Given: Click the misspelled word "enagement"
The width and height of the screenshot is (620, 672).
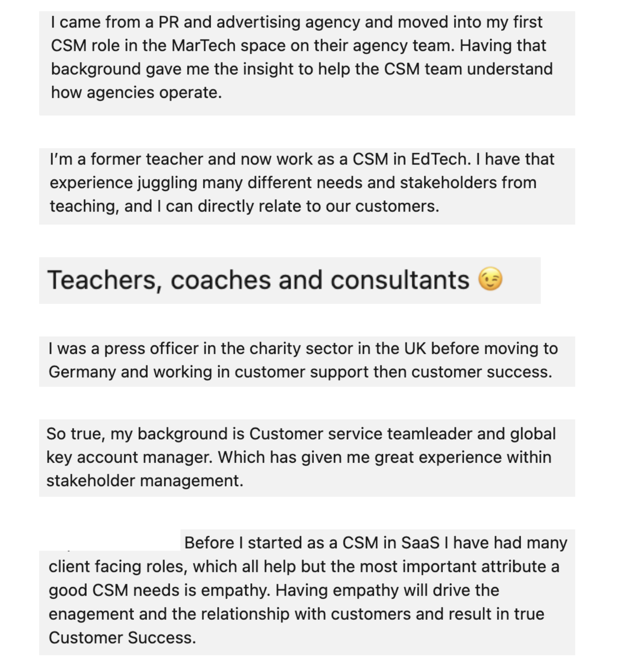Looking at the screenshot, I should [91, 615].
